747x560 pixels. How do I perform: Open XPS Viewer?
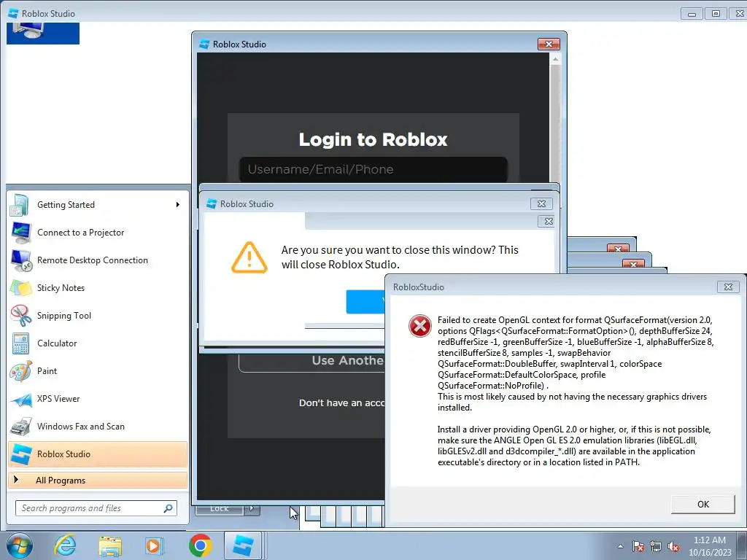point(98,399)
